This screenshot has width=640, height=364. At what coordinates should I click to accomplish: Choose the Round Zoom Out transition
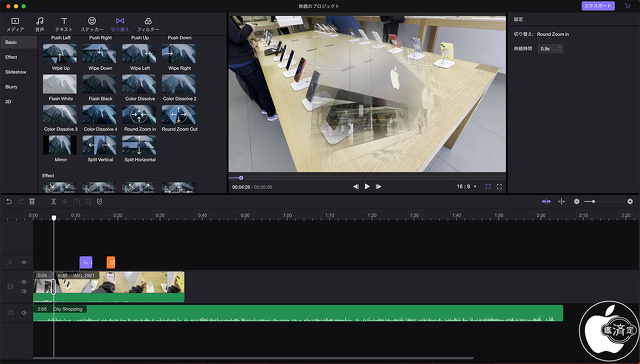(x=179, y=115)
